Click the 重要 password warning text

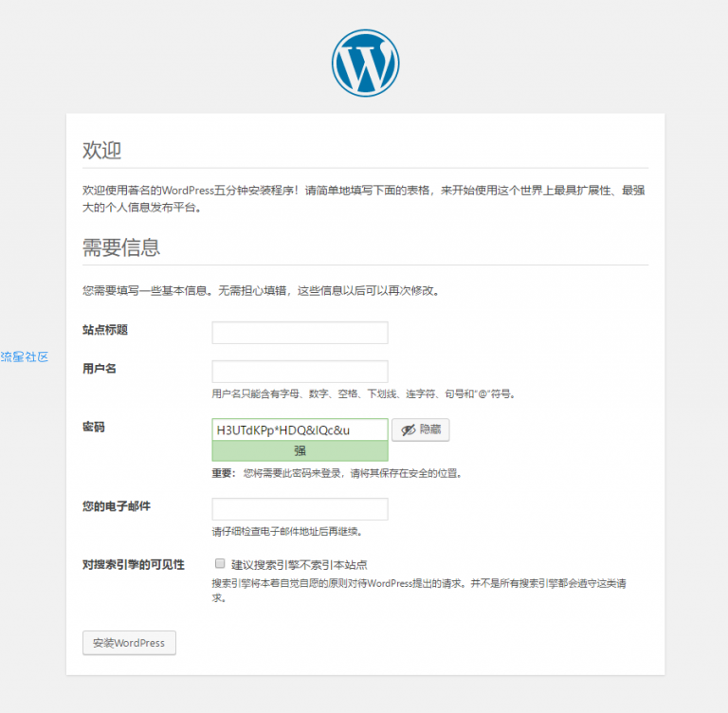[337, 473]
